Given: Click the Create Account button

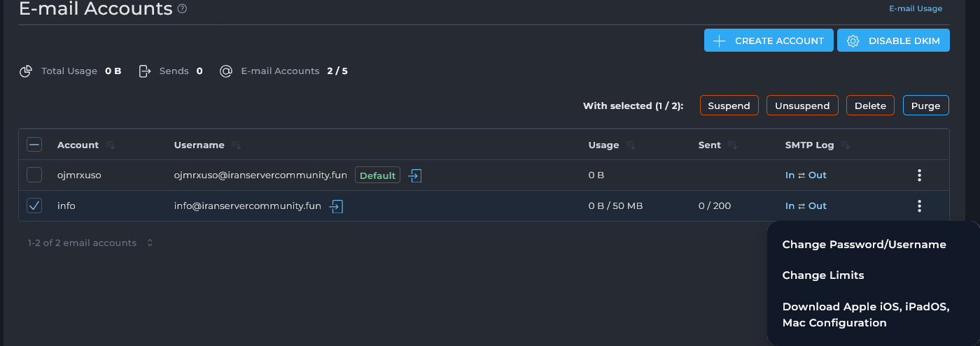Looking at the screenshot, I should 769,41.
